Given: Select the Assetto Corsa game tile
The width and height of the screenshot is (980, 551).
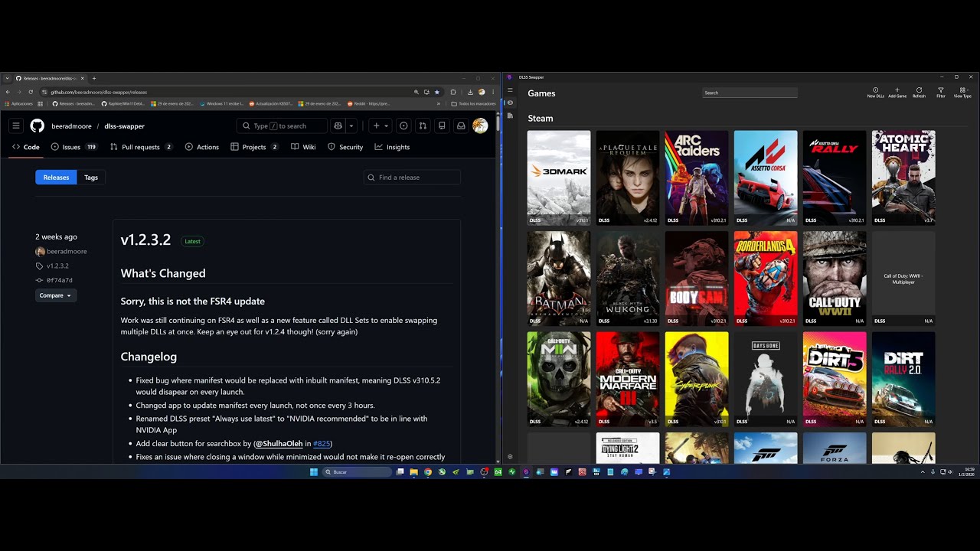Looking at the screenshot, I should click(766, 178).
